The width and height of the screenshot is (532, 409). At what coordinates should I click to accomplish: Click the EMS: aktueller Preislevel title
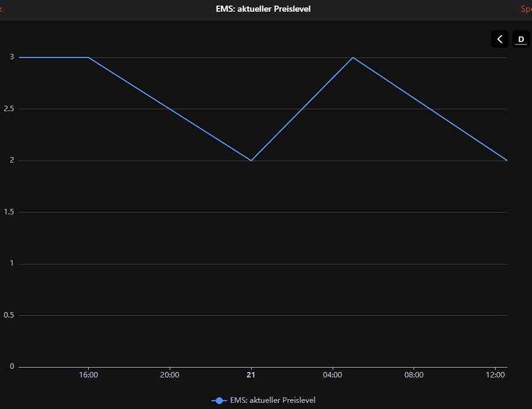263,9
